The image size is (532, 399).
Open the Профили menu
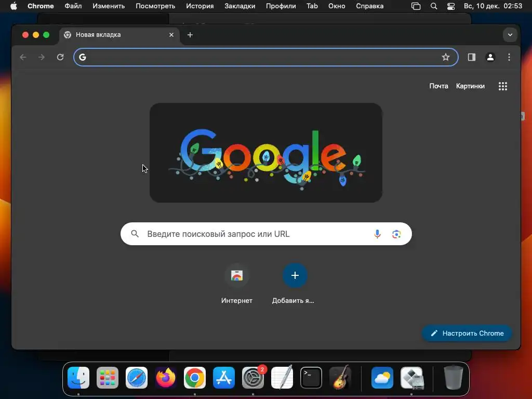click(281, 6)
